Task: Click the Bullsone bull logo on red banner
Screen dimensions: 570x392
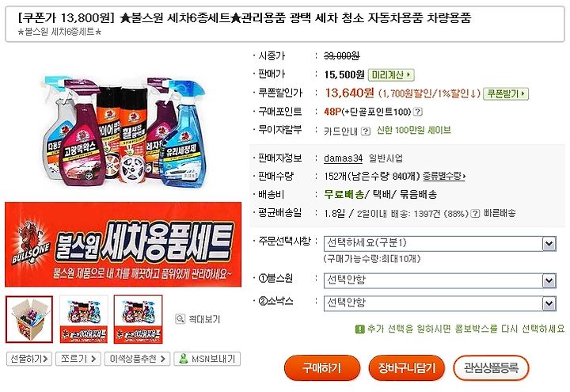Action: tap(31, 243)
